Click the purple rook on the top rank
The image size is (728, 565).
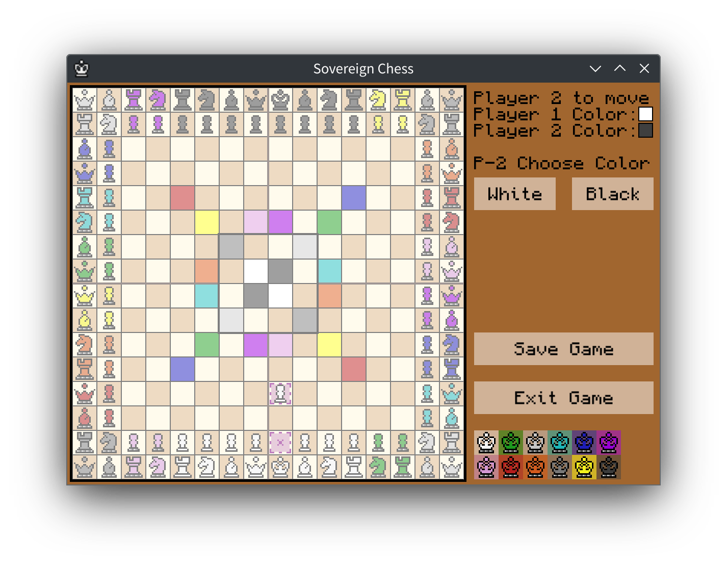134,100
